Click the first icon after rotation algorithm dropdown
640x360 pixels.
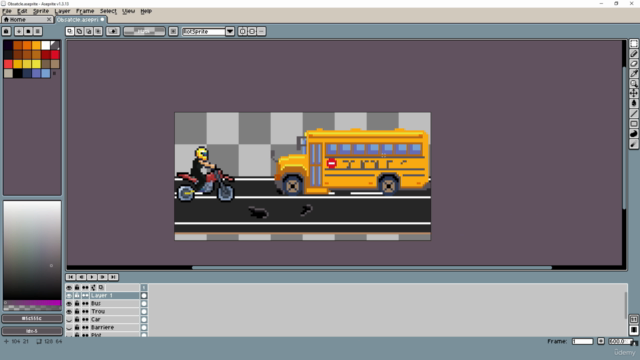click(x=242, y=31)
